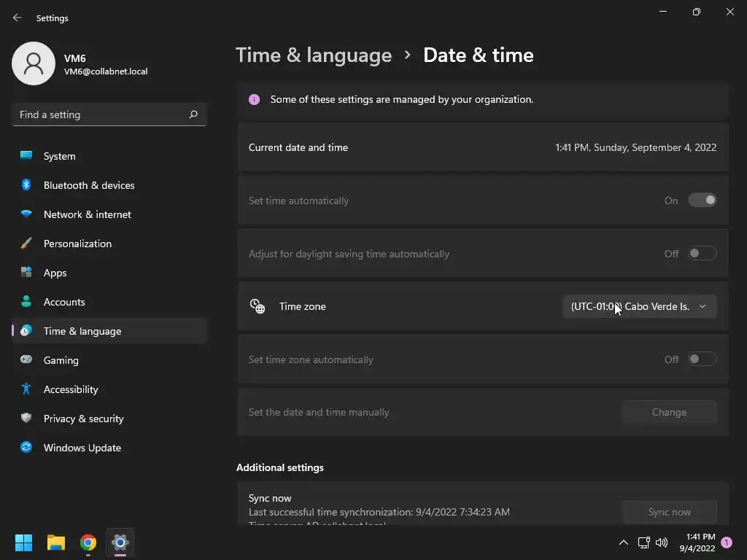Open the taskbar clock and date flyout
This screenshot has height=560, width=747.
697,542
